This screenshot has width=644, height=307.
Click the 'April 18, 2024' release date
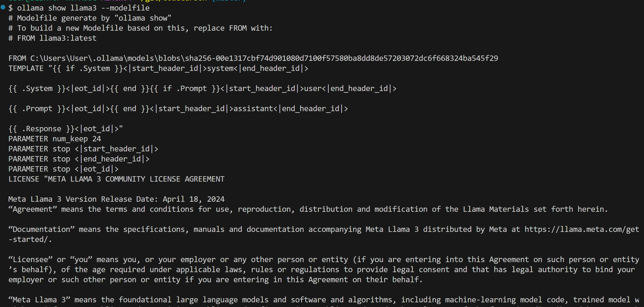193,199
